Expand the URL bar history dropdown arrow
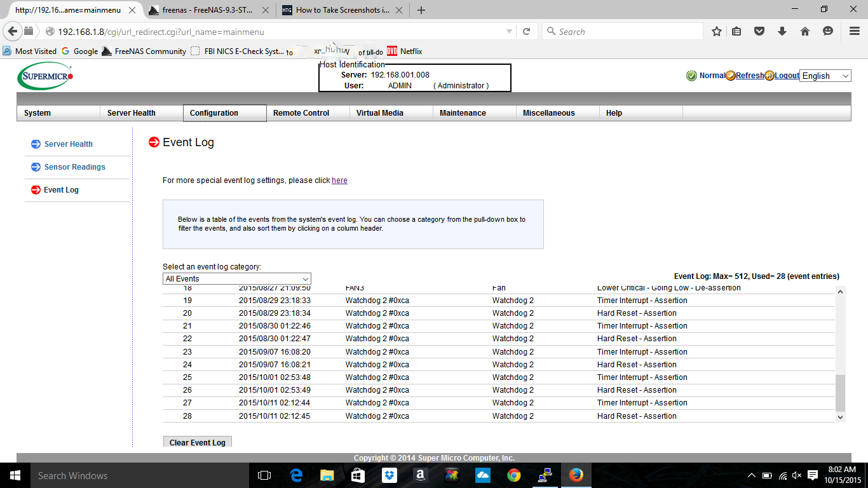868x488 pixels. click(x=509, y=31)
